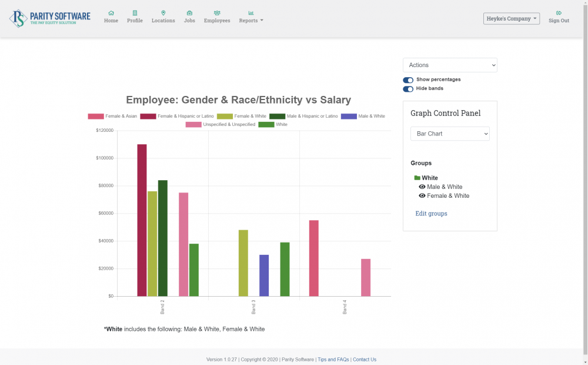The width and height of the screenshot is (588, 365).
Task: Click the chart title text
Action: (x=239, y=100)
